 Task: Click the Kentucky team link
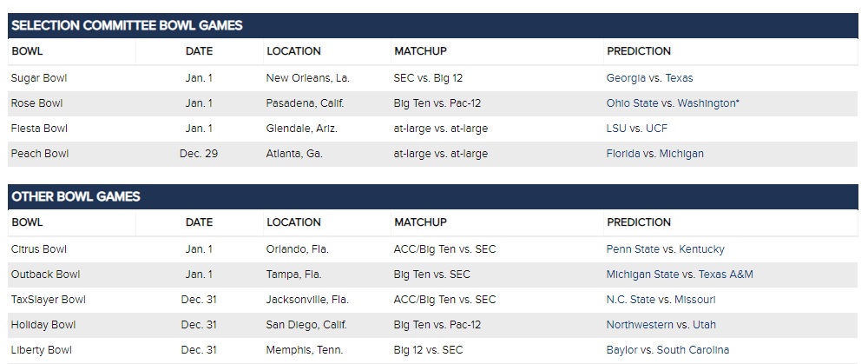pos(701,249)
